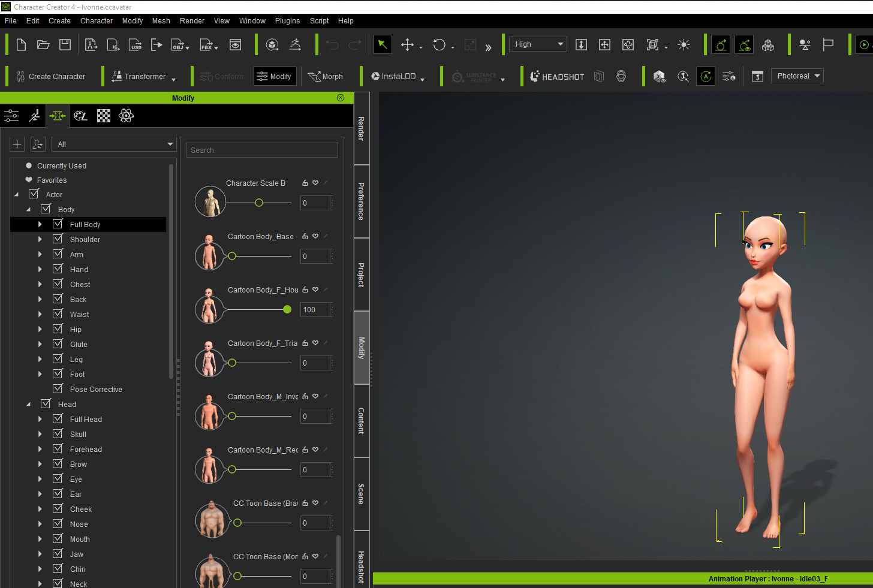The height and width of the screenshot is (588, 873).
Task: Uncheck the Shoulder checkbox
Action: coord(58,239)
